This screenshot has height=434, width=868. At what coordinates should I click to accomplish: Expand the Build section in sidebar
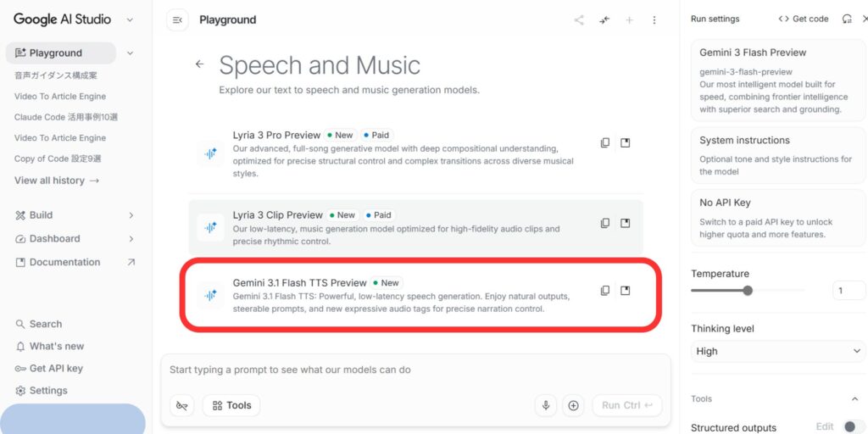(131, 215)
